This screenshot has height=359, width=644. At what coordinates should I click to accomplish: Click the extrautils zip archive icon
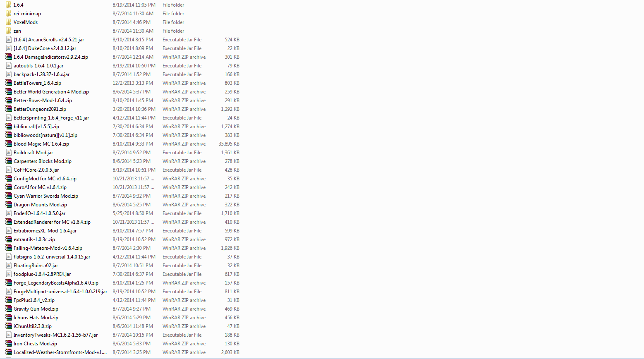(x=8, y=239)
